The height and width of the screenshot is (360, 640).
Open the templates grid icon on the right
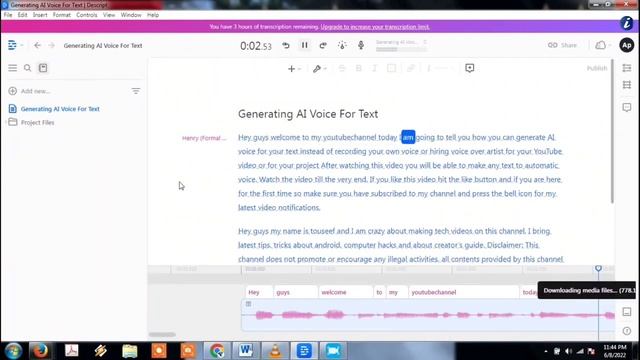(627, 85)
